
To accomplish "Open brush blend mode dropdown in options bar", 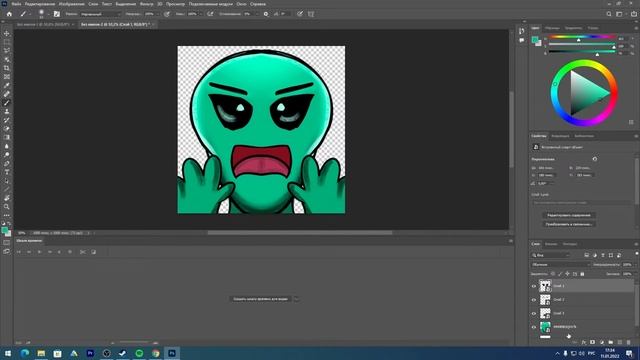I will coord(100,14).
